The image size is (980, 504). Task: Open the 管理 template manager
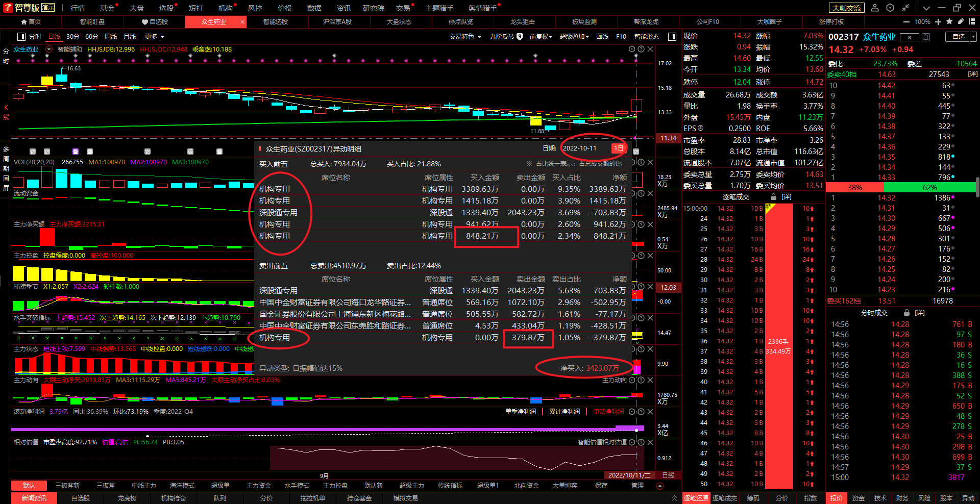coord(638,486)
